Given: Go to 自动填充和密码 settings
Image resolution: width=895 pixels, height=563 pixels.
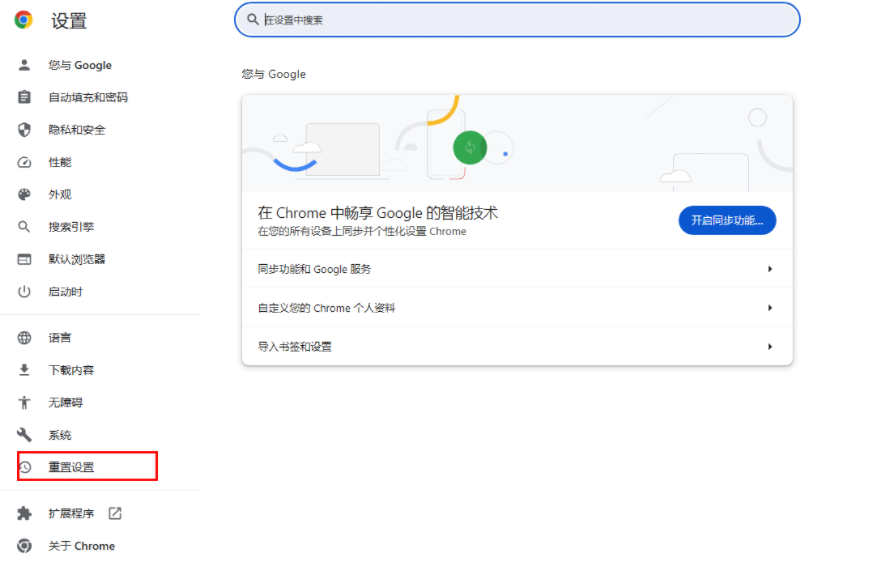Looking at the screenshot, I should pyautogui.click(x=88, y=97).
